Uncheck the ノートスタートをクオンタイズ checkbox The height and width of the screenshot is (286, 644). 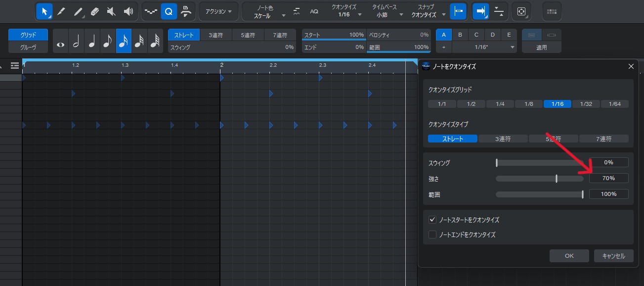click(432, 220)
